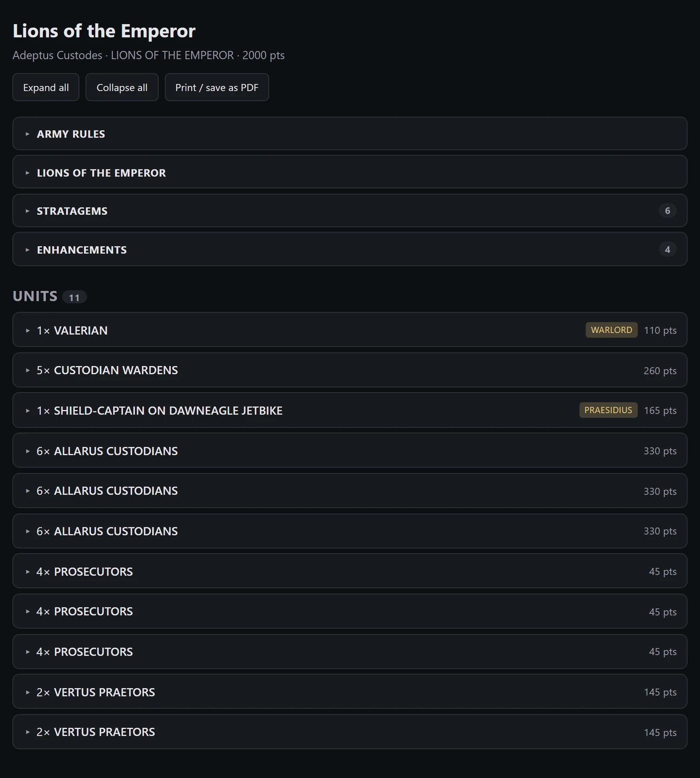Expand the last Vertus Praetors unit
The image size is (700, 778).
pos(350,732)
